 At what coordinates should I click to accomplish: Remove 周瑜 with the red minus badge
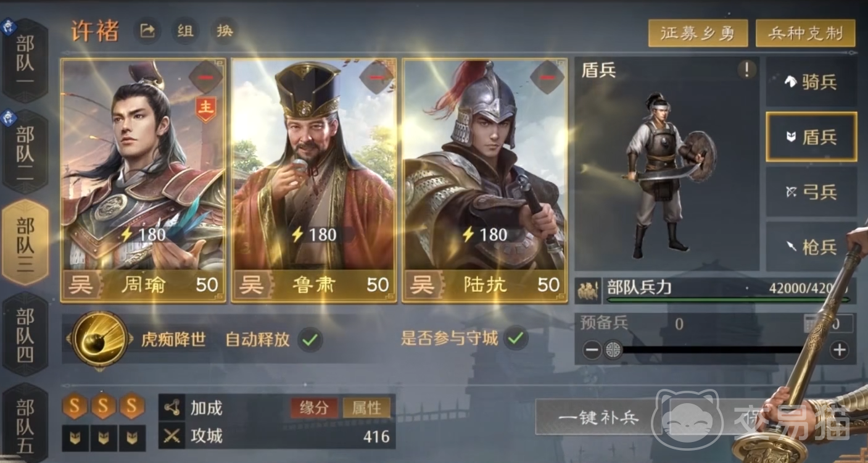(x=206, y=77)
